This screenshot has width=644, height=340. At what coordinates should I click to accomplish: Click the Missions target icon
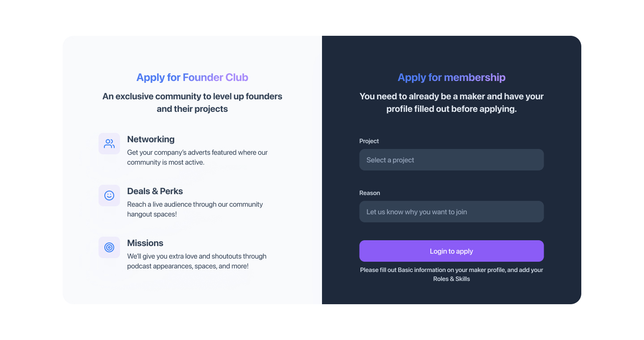point(109,247)
